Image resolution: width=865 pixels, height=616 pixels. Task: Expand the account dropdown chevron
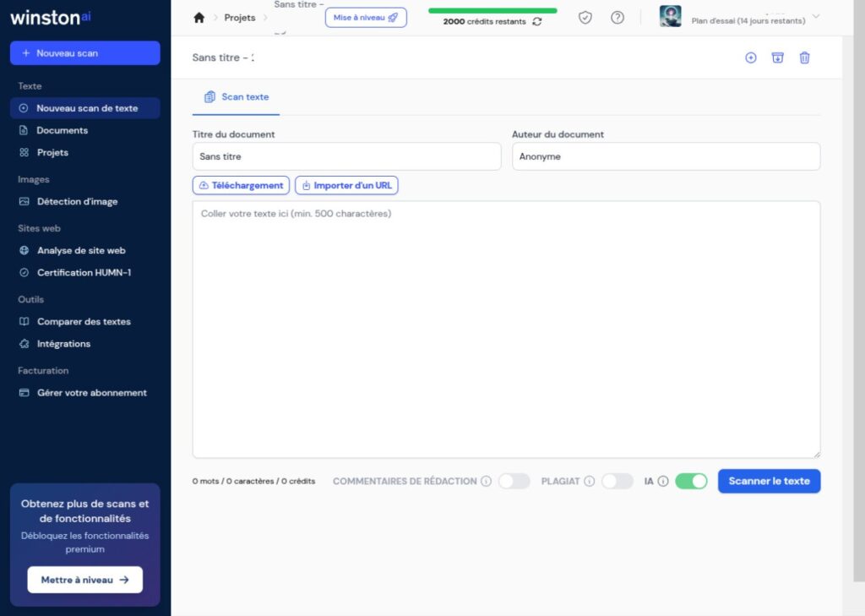click(x=815, y=17)
